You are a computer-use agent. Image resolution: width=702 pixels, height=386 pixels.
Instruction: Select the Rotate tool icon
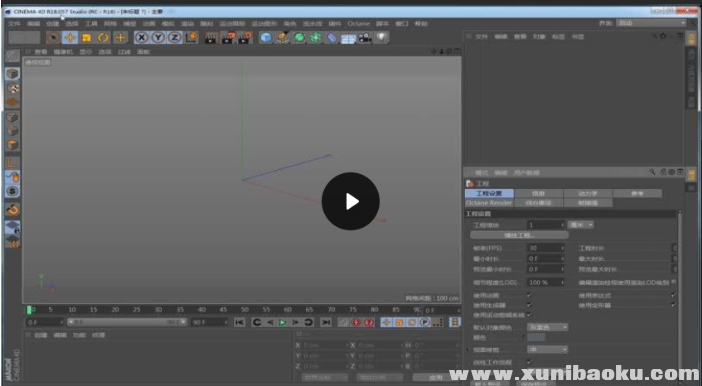tap(103, 38)
